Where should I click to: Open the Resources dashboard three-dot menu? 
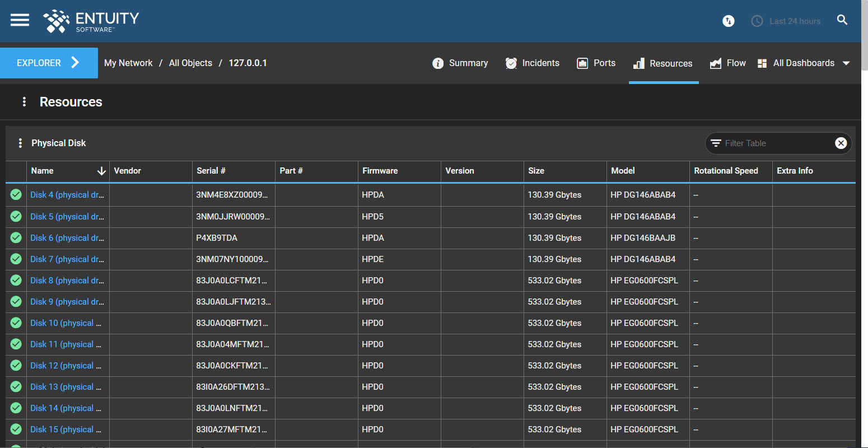click(24, 102)
